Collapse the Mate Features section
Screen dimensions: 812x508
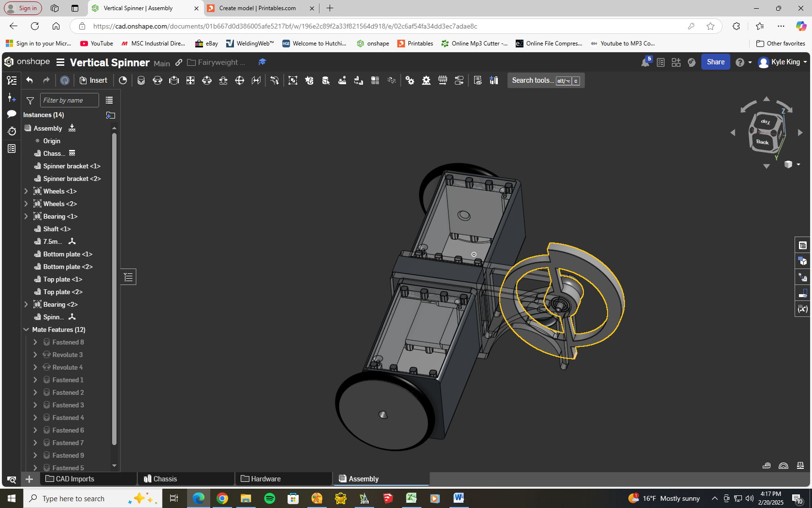(x=26, y=329)
